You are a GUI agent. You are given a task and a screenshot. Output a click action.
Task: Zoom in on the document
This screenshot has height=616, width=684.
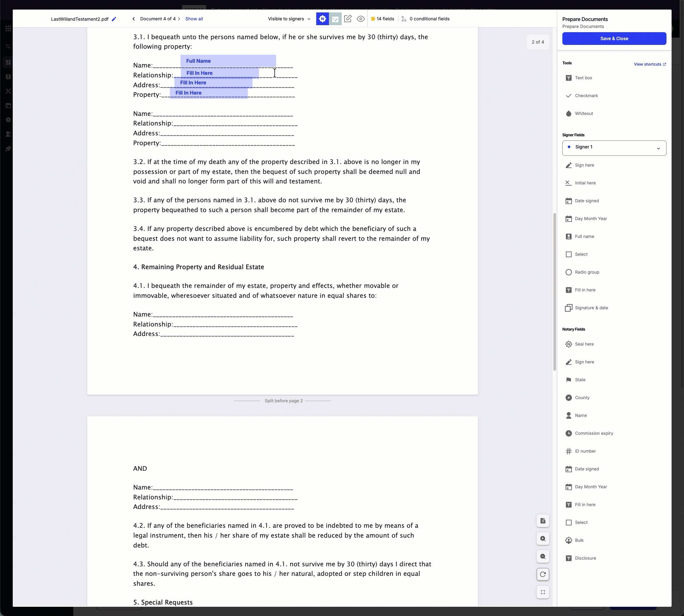pos(543,539)
